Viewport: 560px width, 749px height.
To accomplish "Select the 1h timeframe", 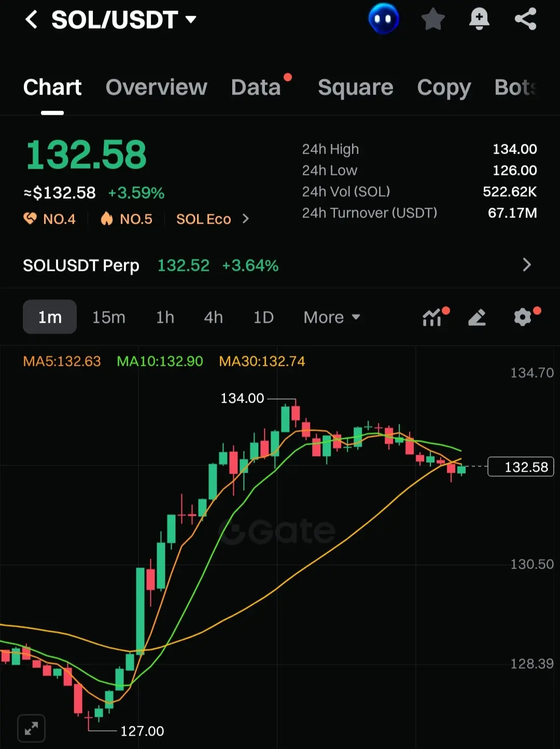I will click(165, 317).
